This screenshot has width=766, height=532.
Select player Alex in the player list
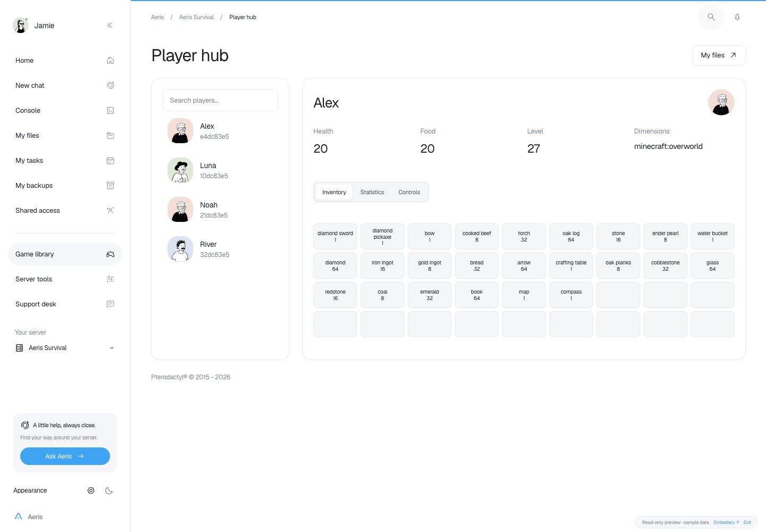[x=220, y=131]
